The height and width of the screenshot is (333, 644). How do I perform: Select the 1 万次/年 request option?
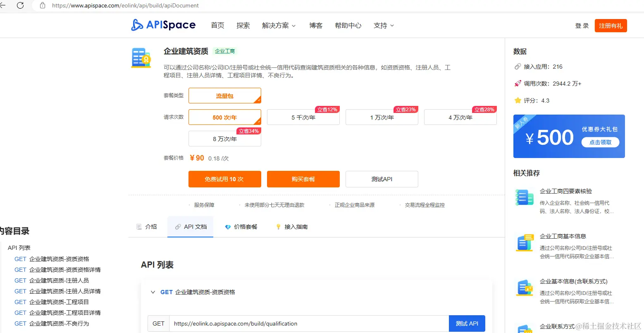pyautogui.click(x=382, y=117)
